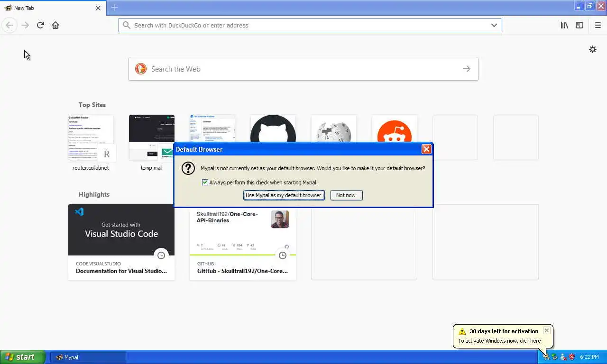Open the Reddit top site tile

tap(395, 128)
